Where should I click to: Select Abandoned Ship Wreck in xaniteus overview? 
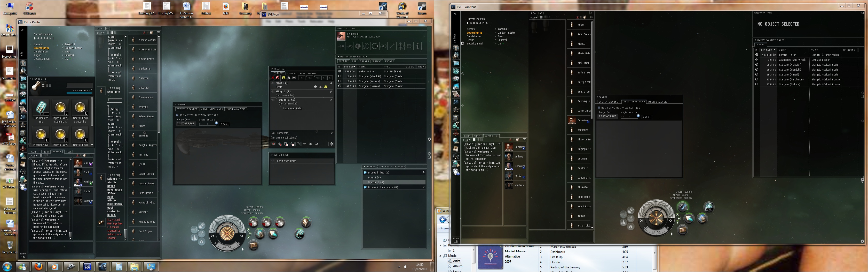click(x=808, y=60)
